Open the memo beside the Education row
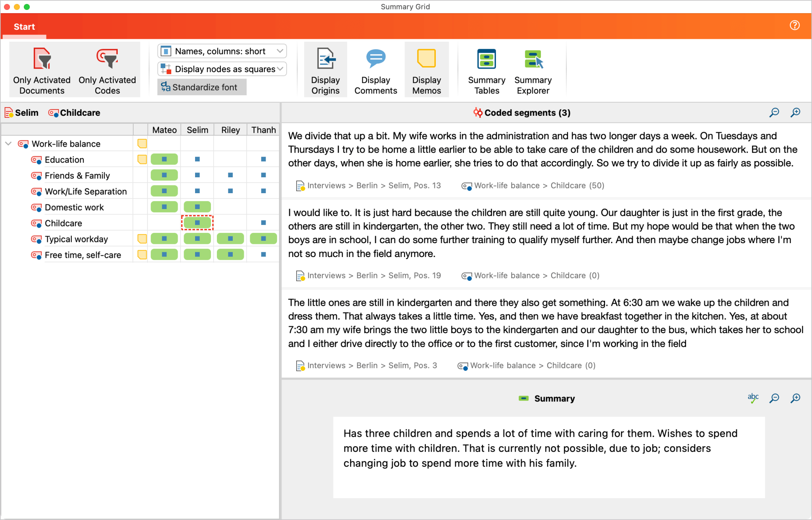 (142, 159)
